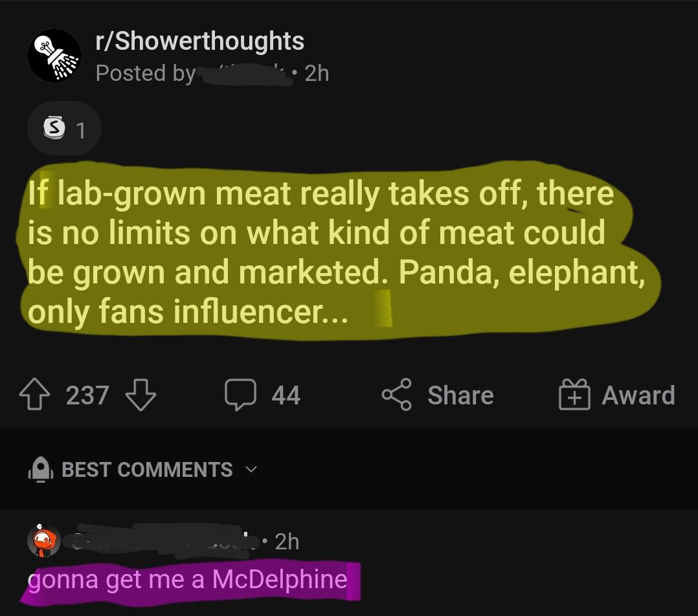698x616 pixels.
Task: Tap the 237 vote score
Action: (87, 395)
